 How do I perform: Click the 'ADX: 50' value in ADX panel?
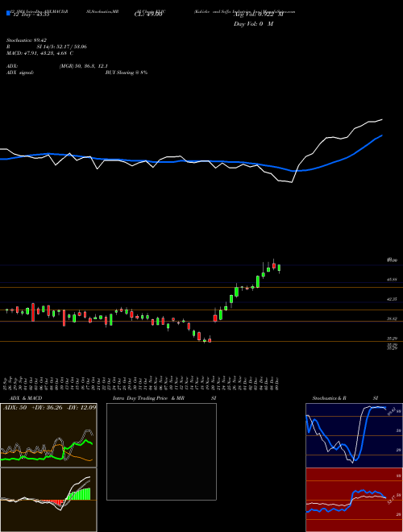pos(15,407)
